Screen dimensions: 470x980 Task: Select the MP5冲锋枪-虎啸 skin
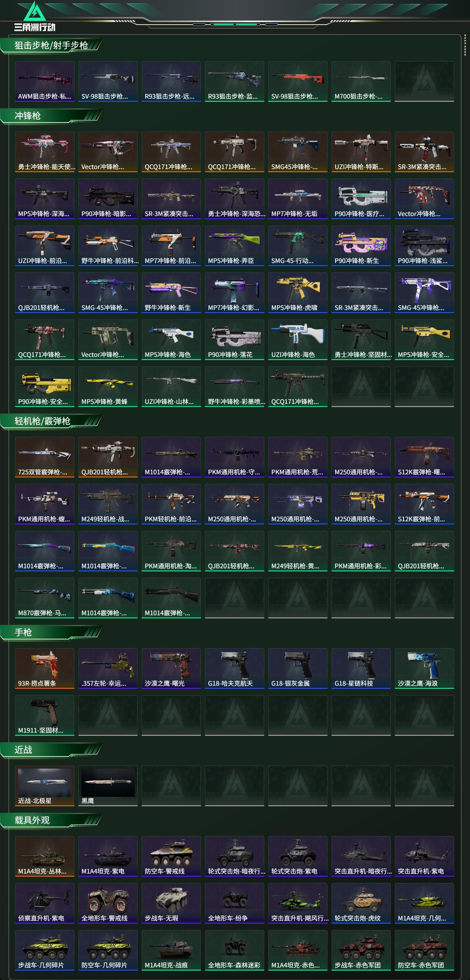pyautogui.click(x=298, y=292)
